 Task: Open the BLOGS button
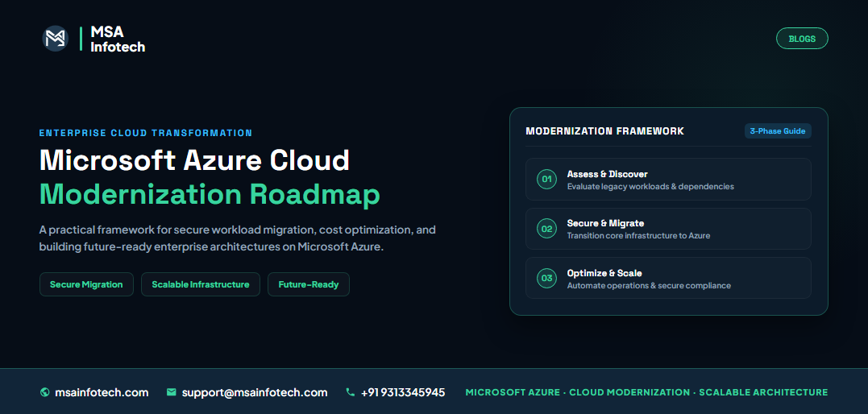pyautogui.click(x=802, y=39)
